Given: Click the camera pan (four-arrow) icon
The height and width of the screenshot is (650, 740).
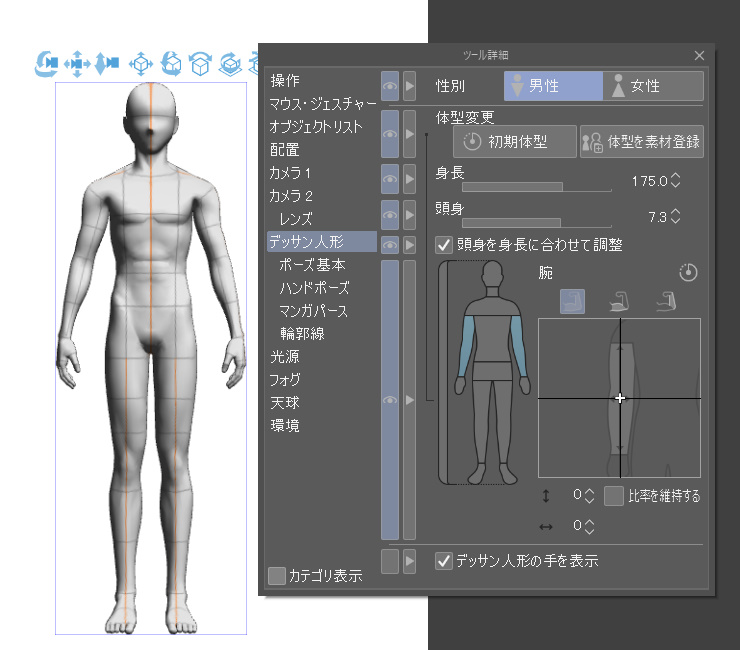Looking at the screenshot, I should point(77,64).
